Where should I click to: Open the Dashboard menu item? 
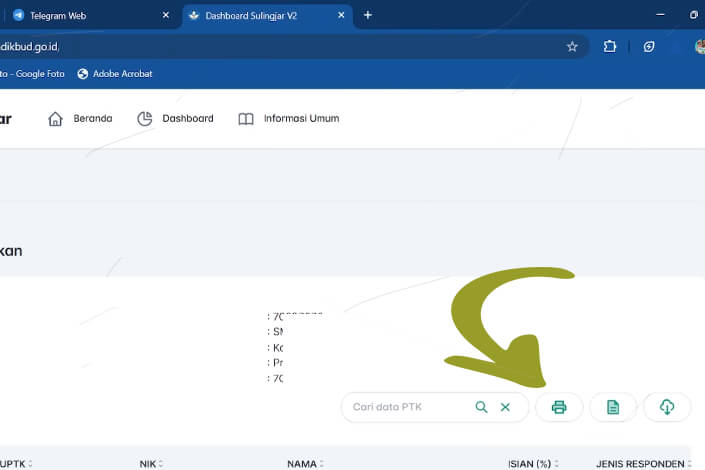[175, 118]
